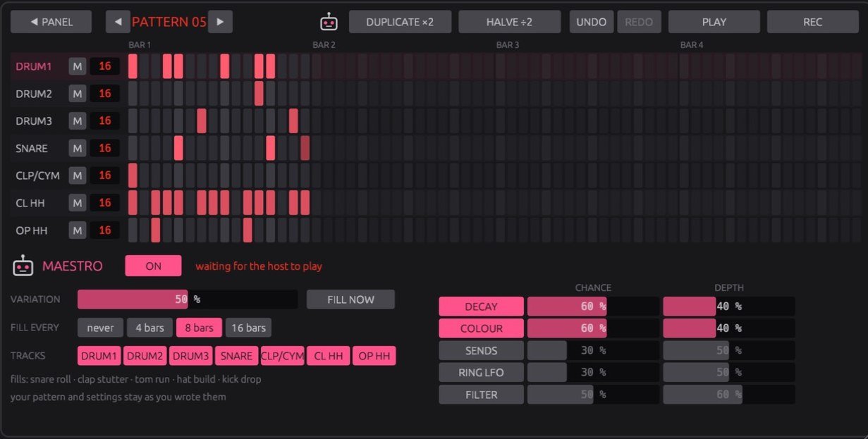868x439 pixels.
Task: Return to the PANEL view
Action: [51, 22]
